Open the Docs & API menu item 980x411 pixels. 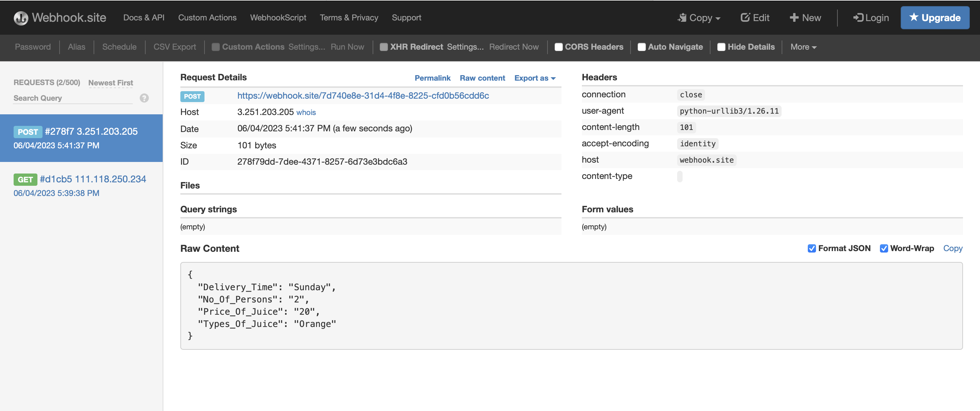click(x=144, y=18)
